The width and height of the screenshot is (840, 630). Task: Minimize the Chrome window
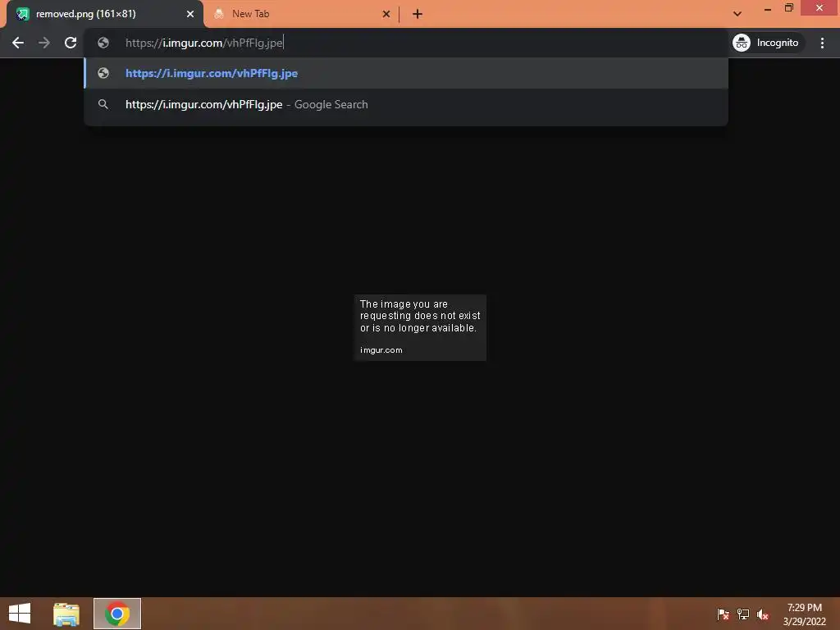tap(768, 8)
